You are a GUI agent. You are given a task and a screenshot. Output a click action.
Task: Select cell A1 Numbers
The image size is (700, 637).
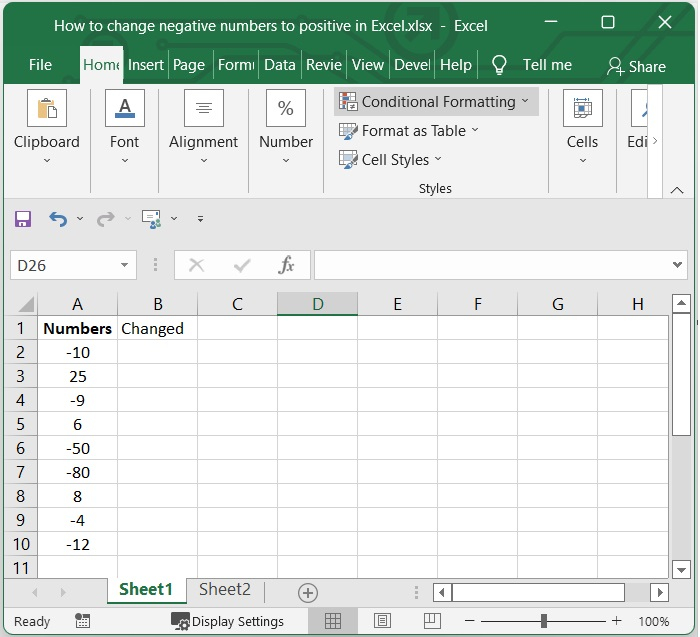(x=78, y=329)
